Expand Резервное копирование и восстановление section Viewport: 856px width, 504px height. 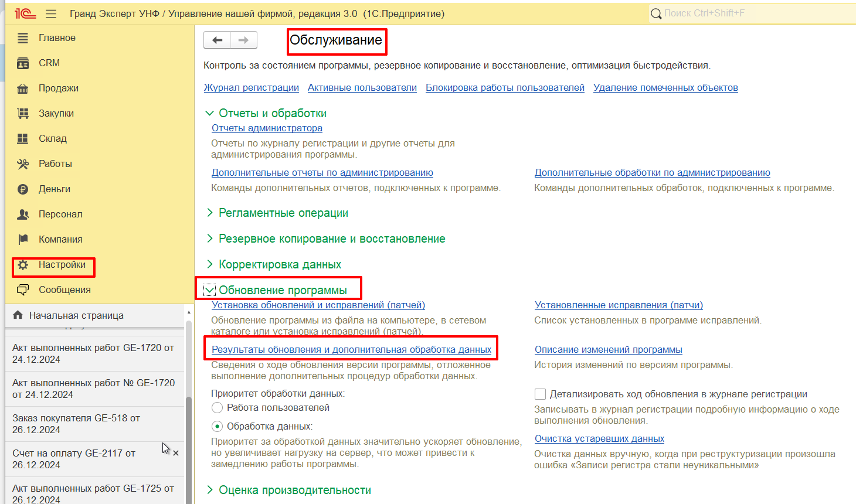[x=209, y=239]
